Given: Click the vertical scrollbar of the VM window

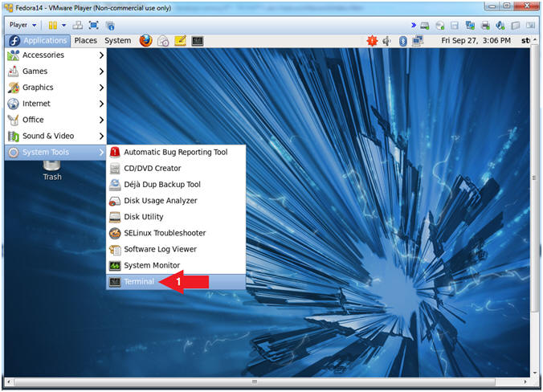Looking at the screenshot, I should pos(535,178).
